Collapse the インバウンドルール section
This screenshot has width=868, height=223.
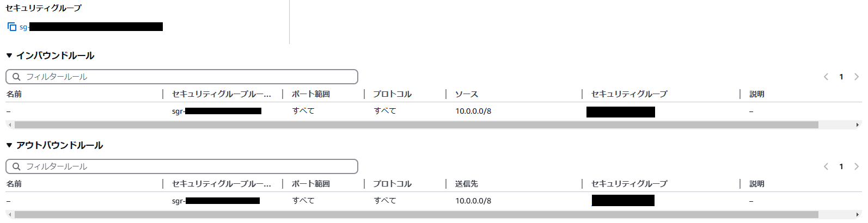pos(9,55)
